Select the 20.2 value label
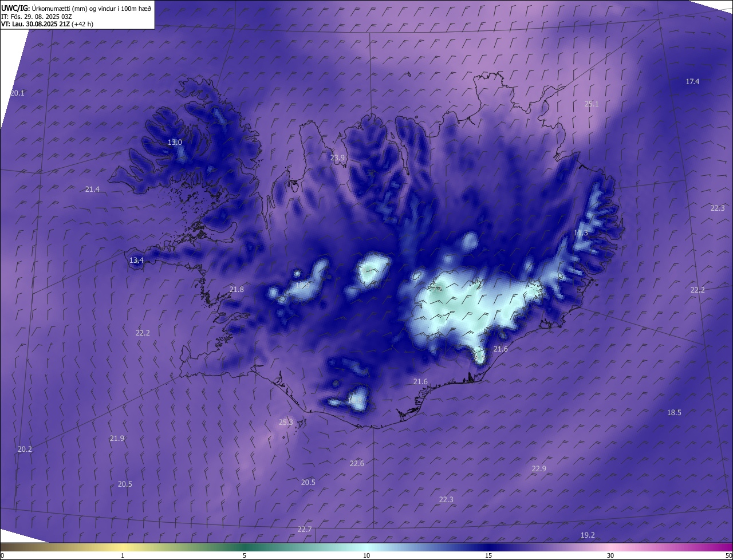The image size is (733, 560). click(x=25, y=449)
